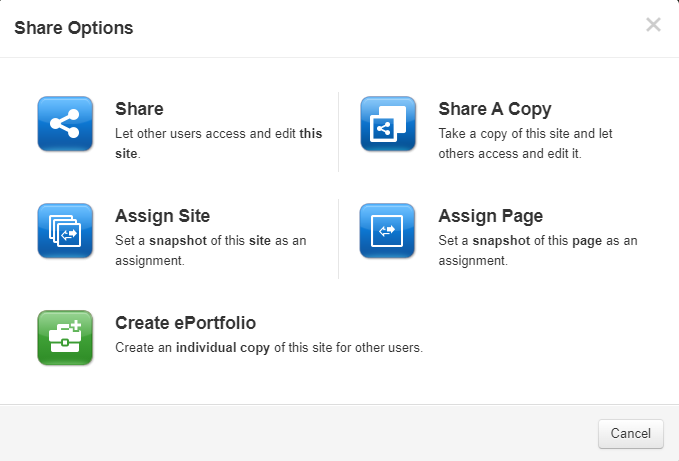Image resolution: width=679 pixels, height=461 pixels.
Task: Click the Assign Page icon
Action: (387, 231)
